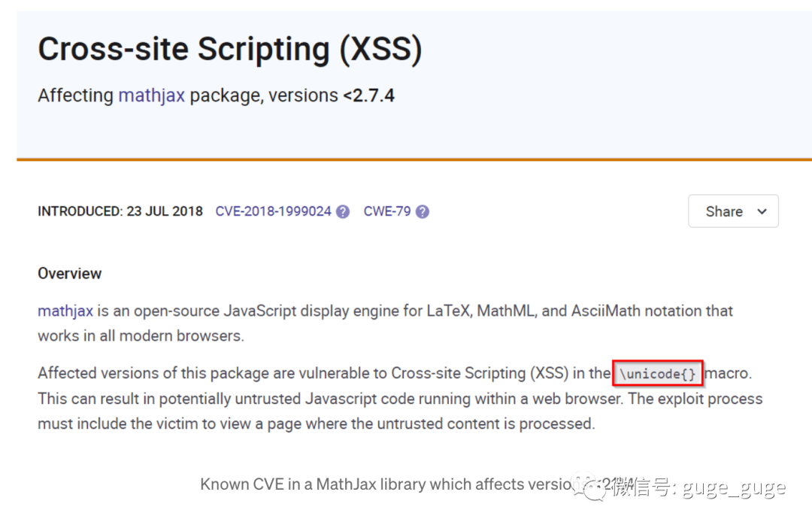Viewport: 812px width, 525px height.
Task: Click the mathjax link in the Overview paragraph
Action: (65, 311)
